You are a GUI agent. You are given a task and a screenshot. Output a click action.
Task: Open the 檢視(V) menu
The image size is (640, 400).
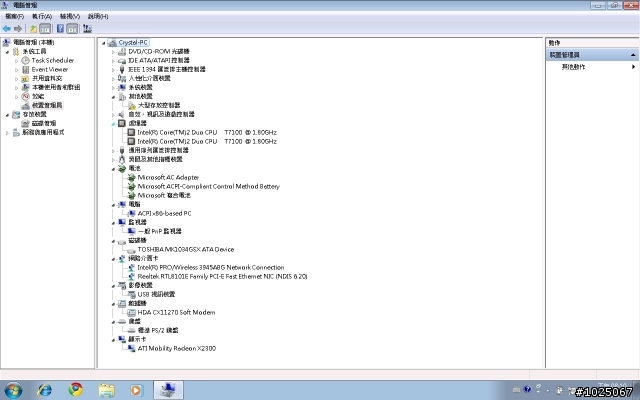70,16
